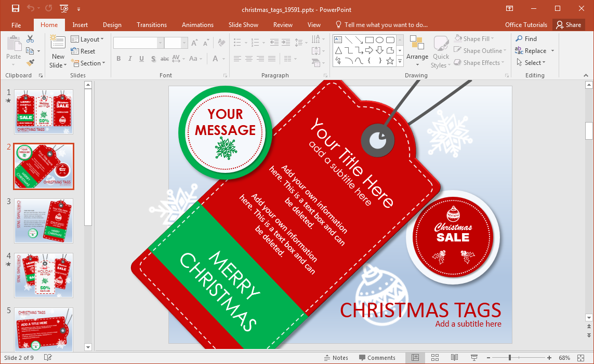Click the Cut (scissors) icon
594x364 pixels.
(x=30, y=39)
